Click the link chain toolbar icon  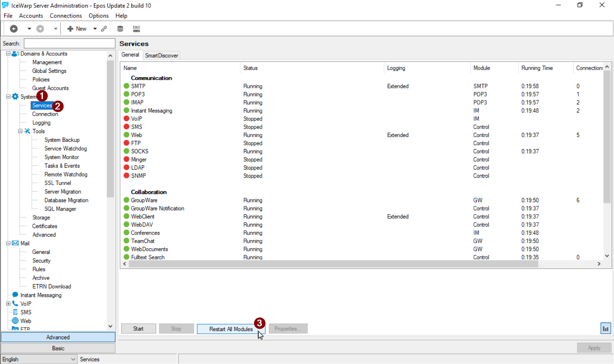coord(104,29)
